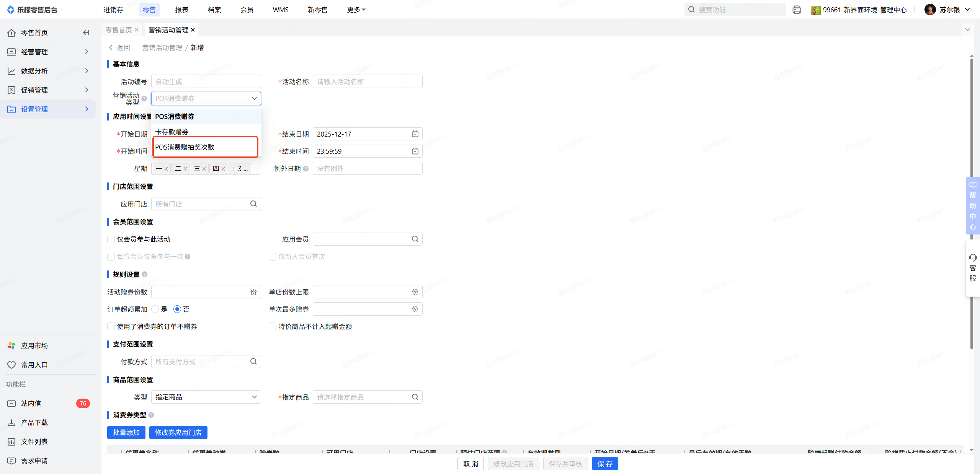Open 帮助中心 side panel icon
The width and height of the screenshot is (980, 474).
(x=972, y=185)
